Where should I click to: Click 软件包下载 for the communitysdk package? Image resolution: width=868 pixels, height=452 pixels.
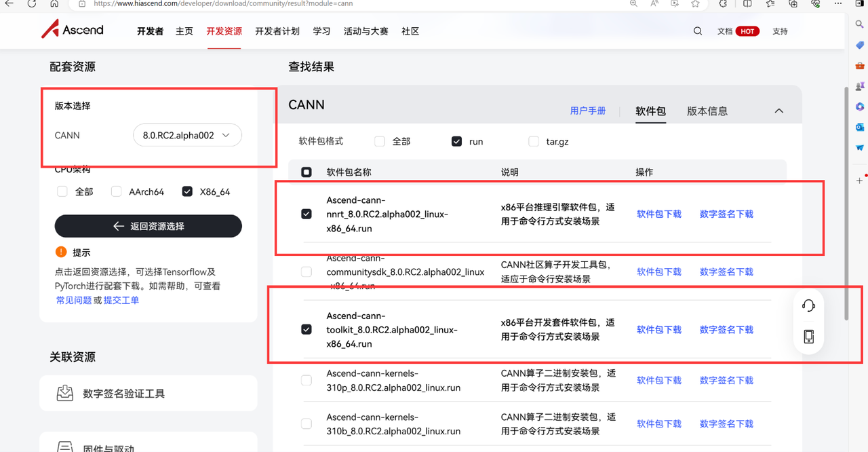coord(659,271)
